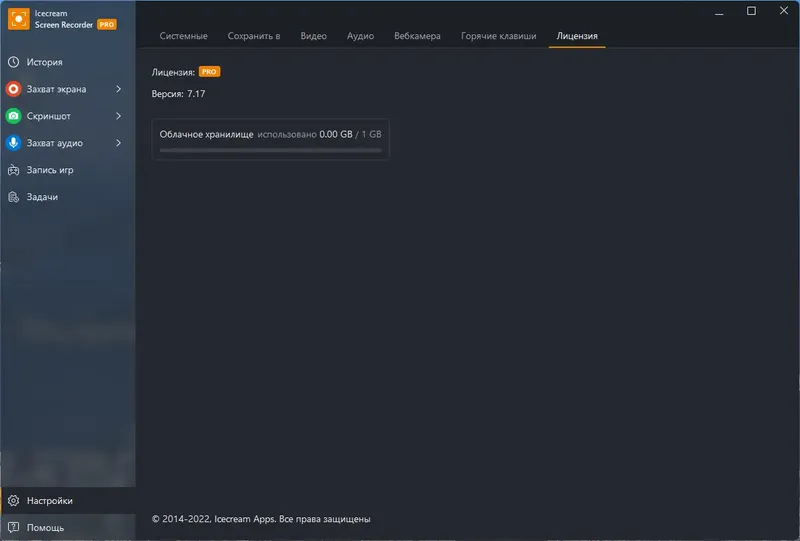Close the Icecream Screen Recorder window
The width and height of the screenshot is (800, 541).
(784, 11)
